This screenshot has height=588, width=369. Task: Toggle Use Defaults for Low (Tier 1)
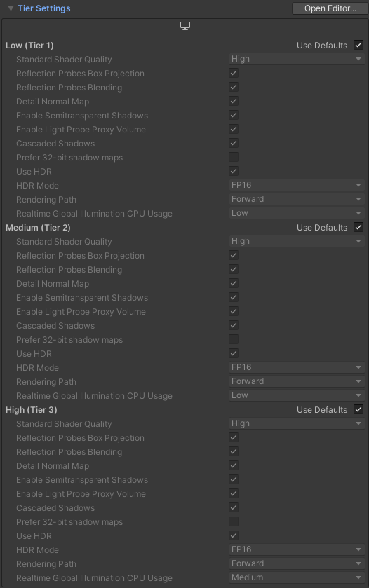coord(358,46)
